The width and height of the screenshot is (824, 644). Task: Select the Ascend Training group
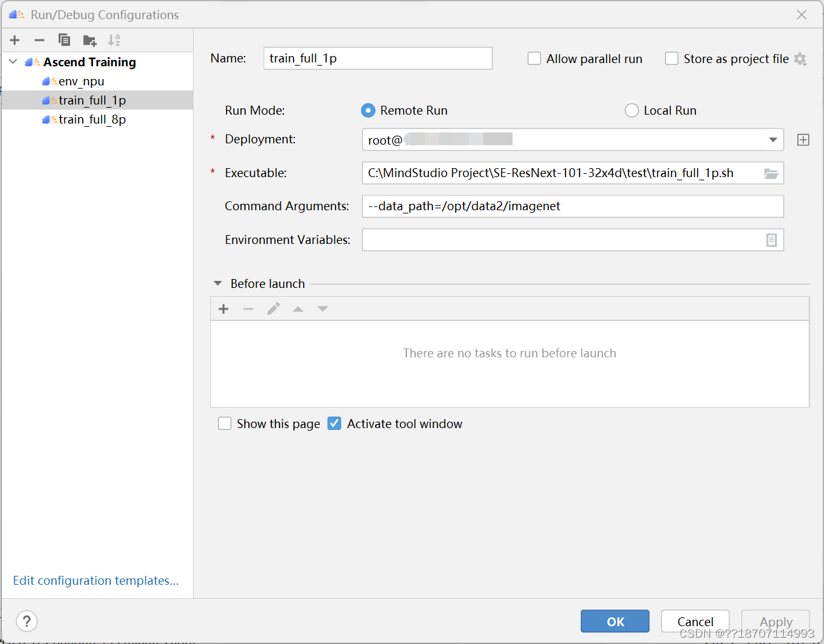[x=97, y=62]
